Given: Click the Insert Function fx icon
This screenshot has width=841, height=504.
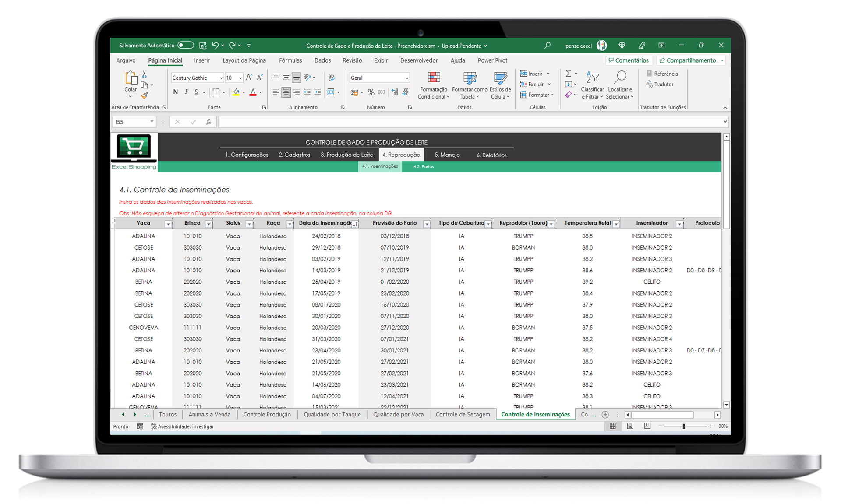Looking at the screenshot, I should click(208, 122).
